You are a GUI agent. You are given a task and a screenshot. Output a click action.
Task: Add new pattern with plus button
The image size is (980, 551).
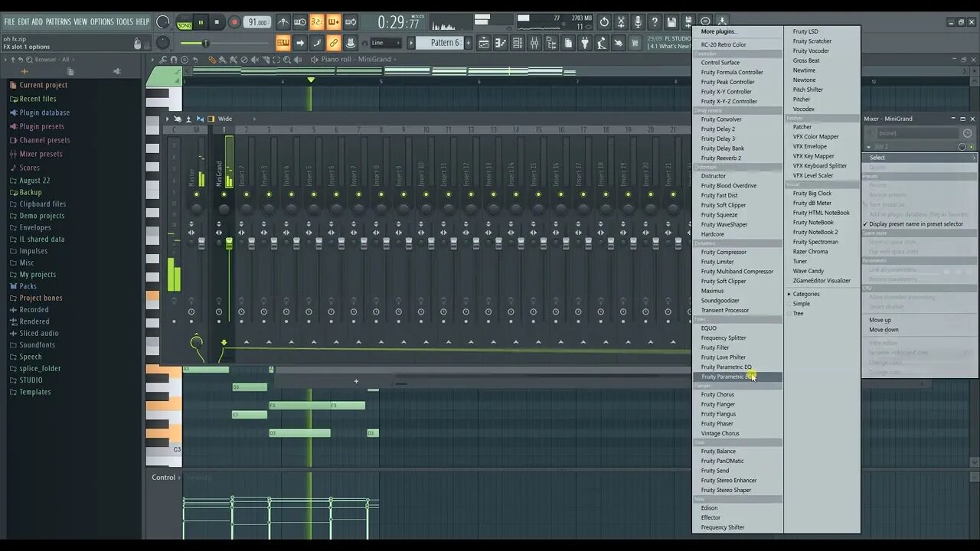point(467,43)
